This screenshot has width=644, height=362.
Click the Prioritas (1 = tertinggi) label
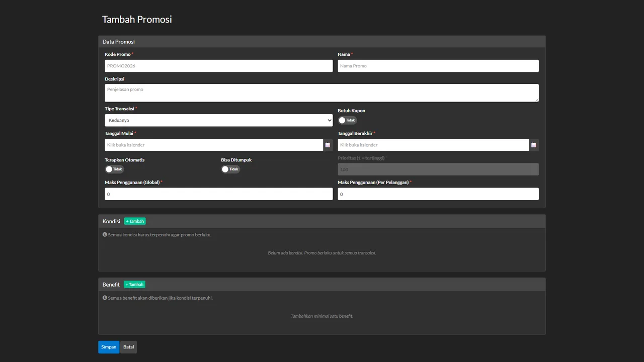[x=361, y=158]
